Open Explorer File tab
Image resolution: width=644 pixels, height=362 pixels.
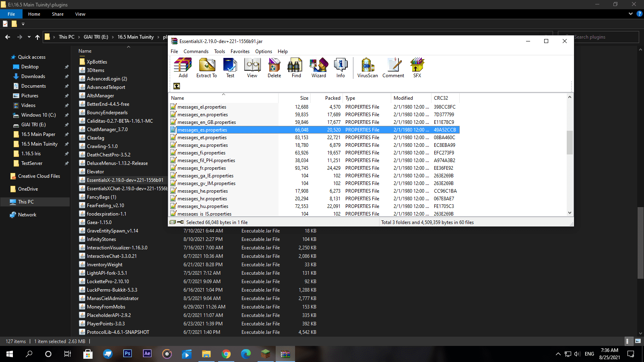point(11,14)
